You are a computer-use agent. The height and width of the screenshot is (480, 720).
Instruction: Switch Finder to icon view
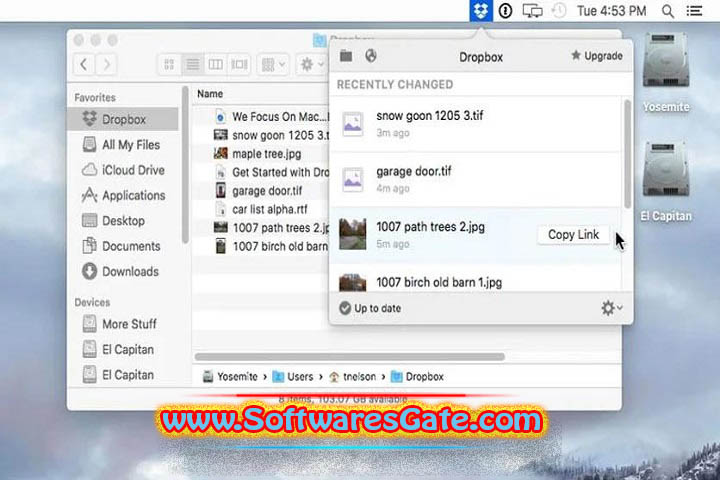click(169, 64)
